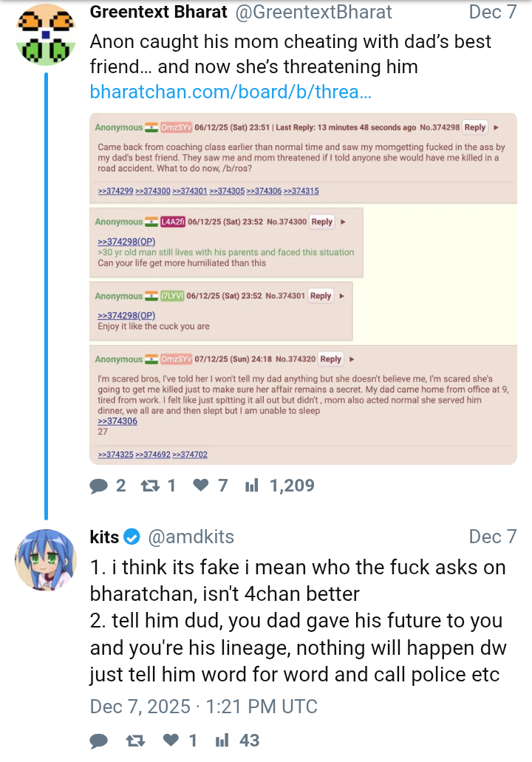
Task: Open the Dec 7 timestamp on kits reply
Action: [493, 537]
